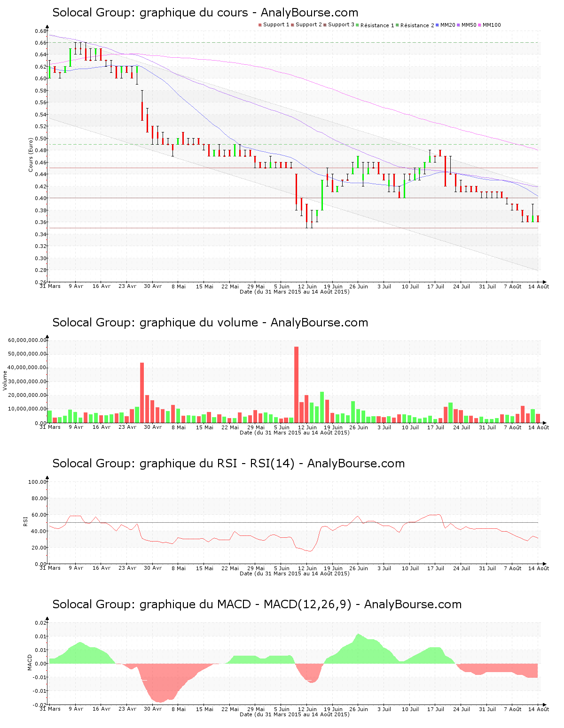Click '3 Juil' on the RSI chart date axis

[x=384, y=568]
